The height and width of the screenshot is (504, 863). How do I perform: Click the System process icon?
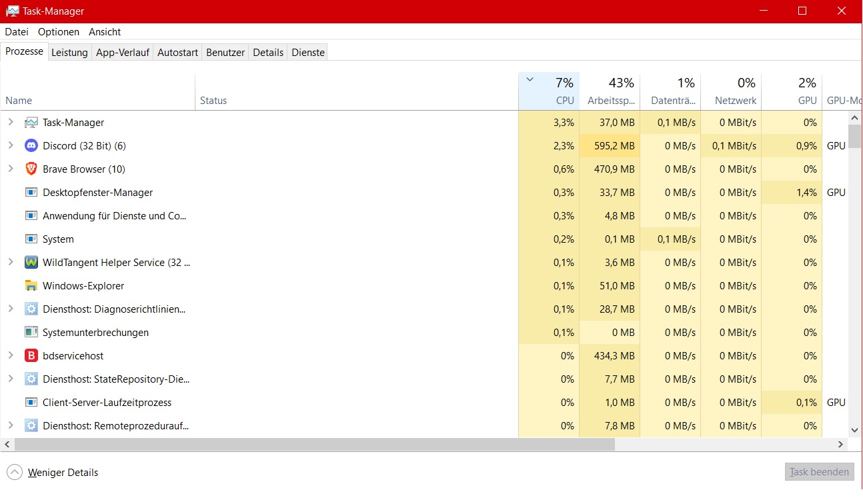coord(31,239)
